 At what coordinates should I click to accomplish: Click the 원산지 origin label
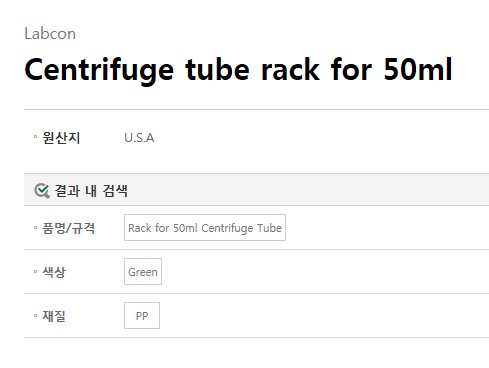click(61, 138)
